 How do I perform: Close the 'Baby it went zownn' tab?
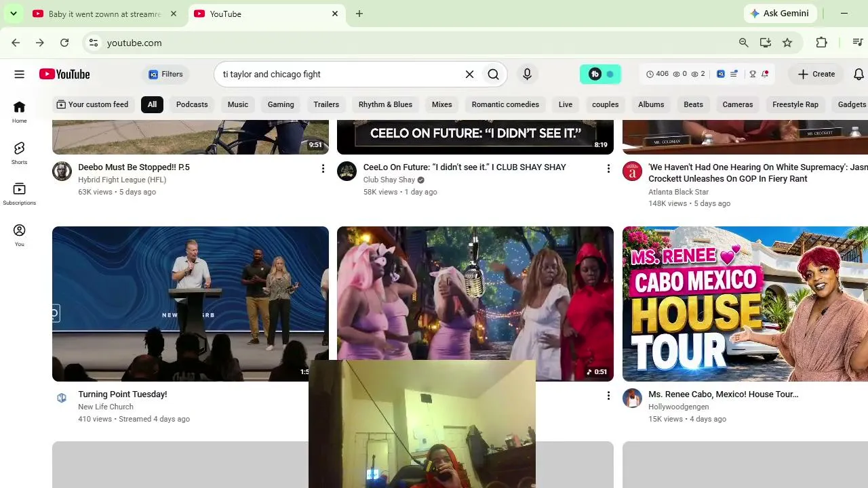174,14
